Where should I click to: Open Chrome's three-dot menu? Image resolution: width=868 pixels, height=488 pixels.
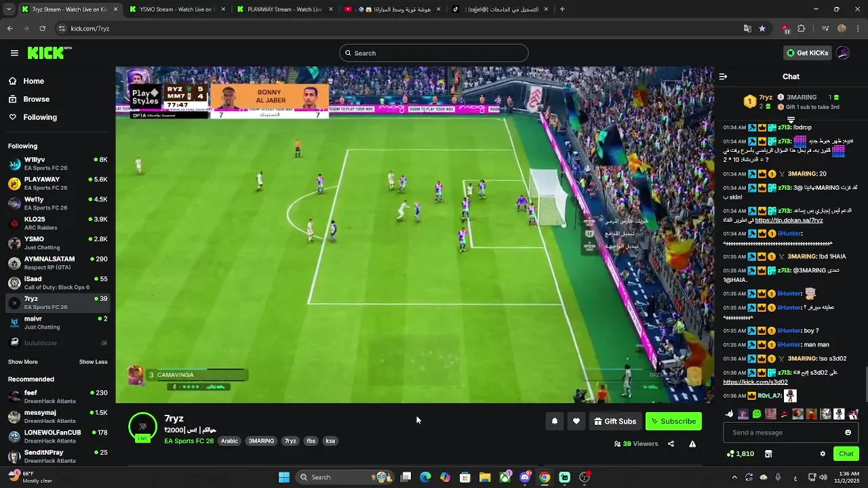click(x=858, y=28)
